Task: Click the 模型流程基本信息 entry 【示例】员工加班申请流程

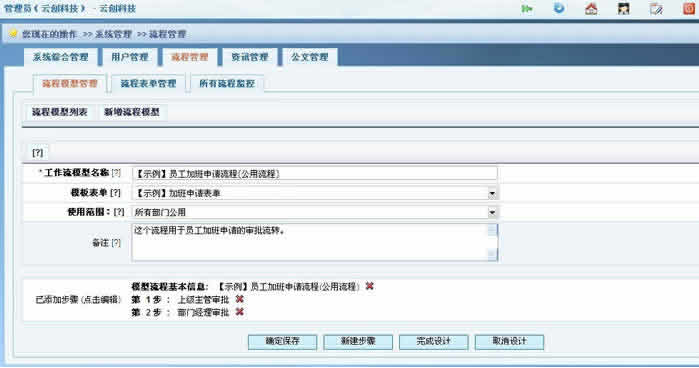Action: tap(288, 286)
